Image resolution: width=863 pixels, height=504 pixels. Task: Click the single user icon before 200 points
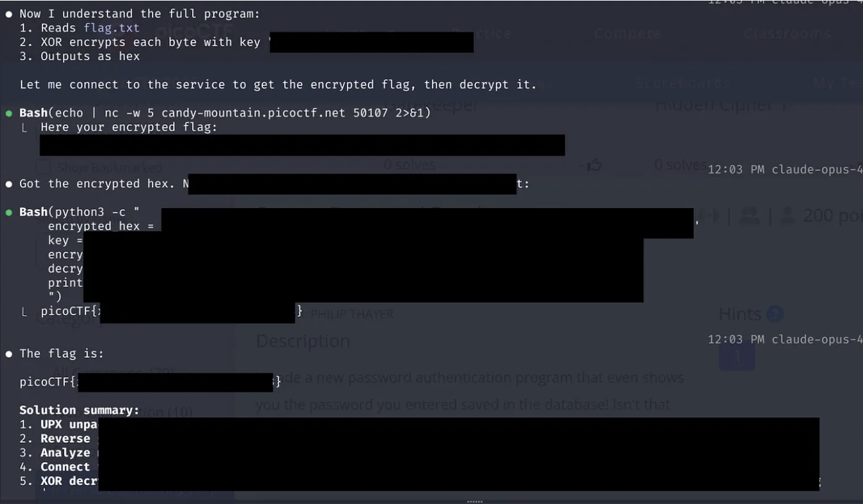point(788,216)
